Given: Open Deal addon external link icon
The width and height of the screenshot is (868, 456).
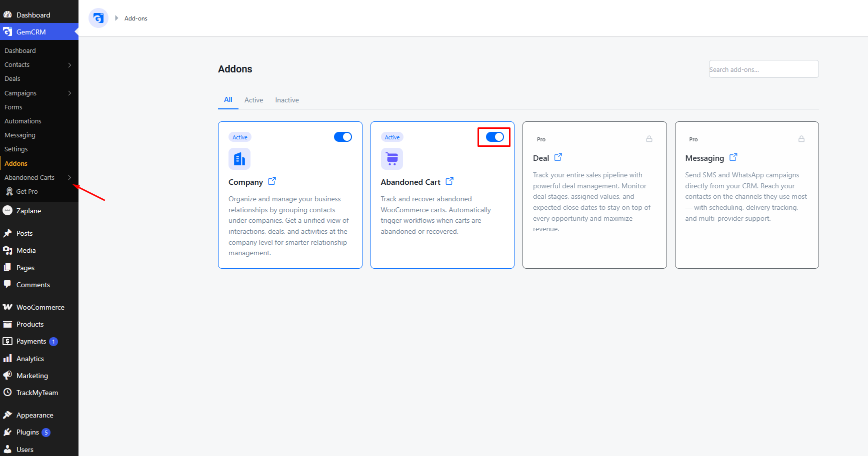Looking at the screenshot, I should point(558,157).
